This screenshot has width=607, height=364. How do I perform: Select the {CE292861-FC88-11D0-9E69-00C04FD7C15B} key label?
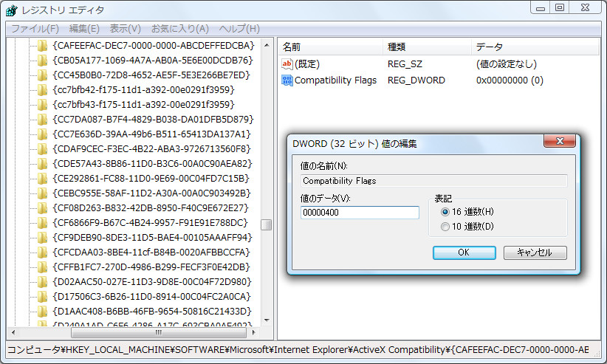point(151,179)
